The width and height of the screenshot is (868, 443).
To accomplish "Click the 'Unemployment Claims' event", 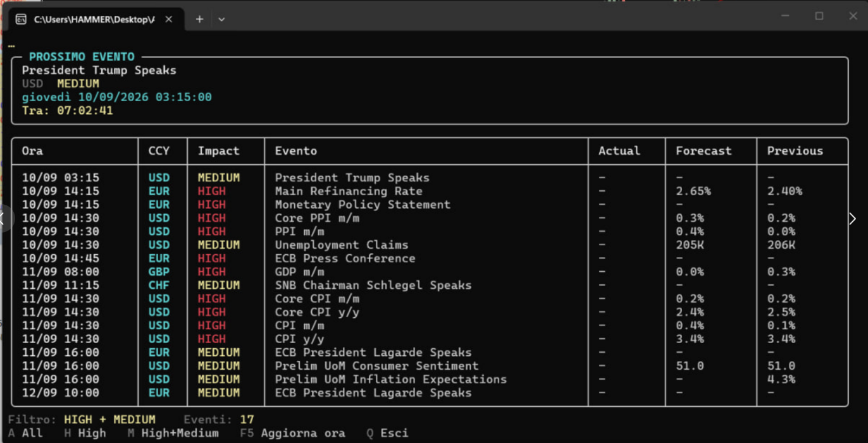I will pos(342,245).
